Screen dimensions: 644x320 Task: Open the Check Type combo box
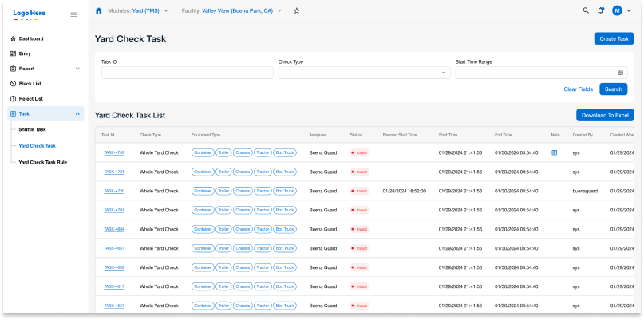pyautogui.click(x=365, y=73)
